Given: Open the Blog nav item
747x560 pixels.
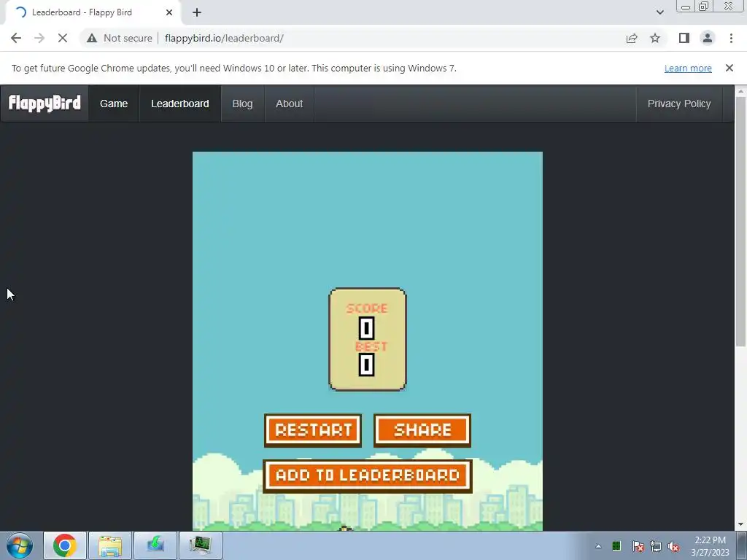Looking at the screenshot, I should pos(242,104).
